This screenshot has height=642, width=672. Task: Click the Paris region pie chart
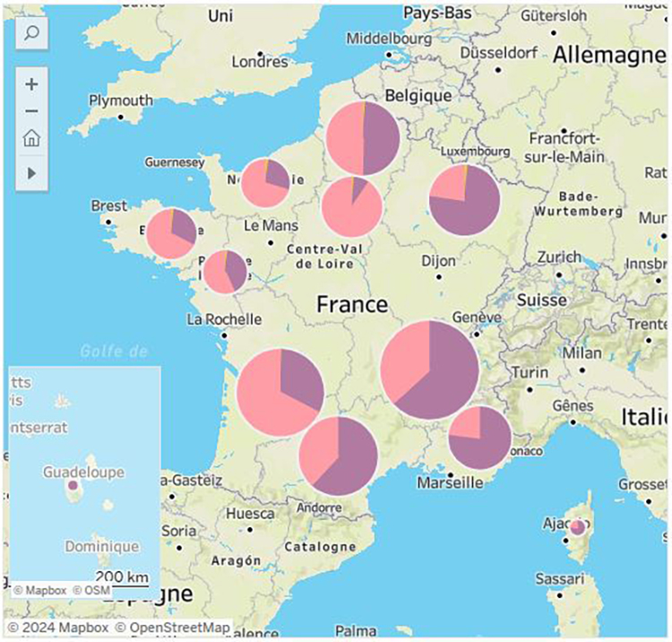(x=352, y=207)
